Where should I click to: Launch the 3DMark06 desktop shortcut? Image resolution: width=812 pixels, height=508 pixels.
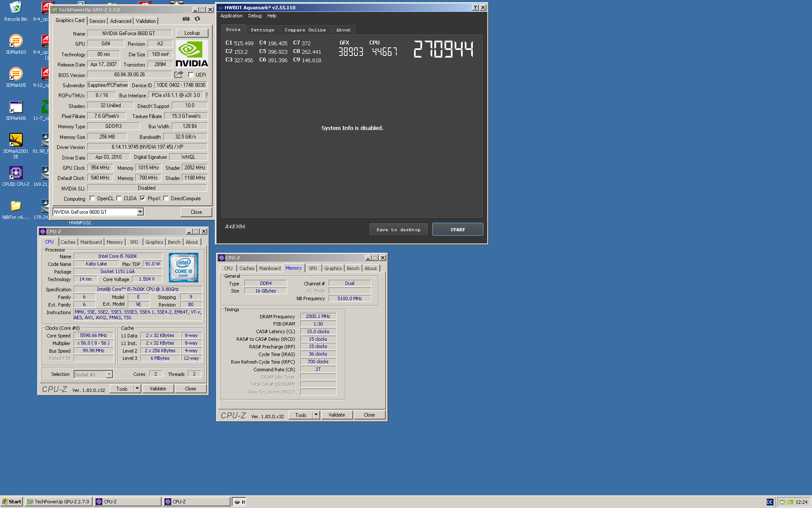pos(16,110)
